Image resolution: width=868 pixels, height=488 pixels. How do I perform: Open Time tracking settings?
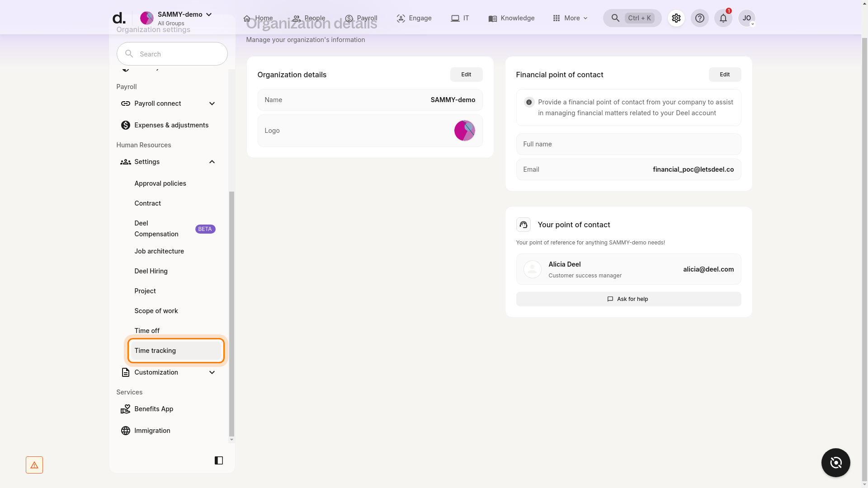tap(176, 351)
